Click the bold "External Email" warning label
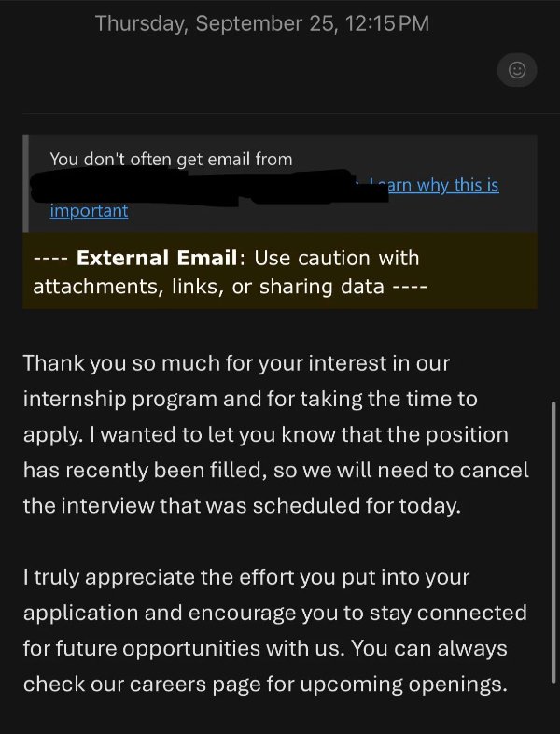 pyautogui.click(x=161, y=258)
